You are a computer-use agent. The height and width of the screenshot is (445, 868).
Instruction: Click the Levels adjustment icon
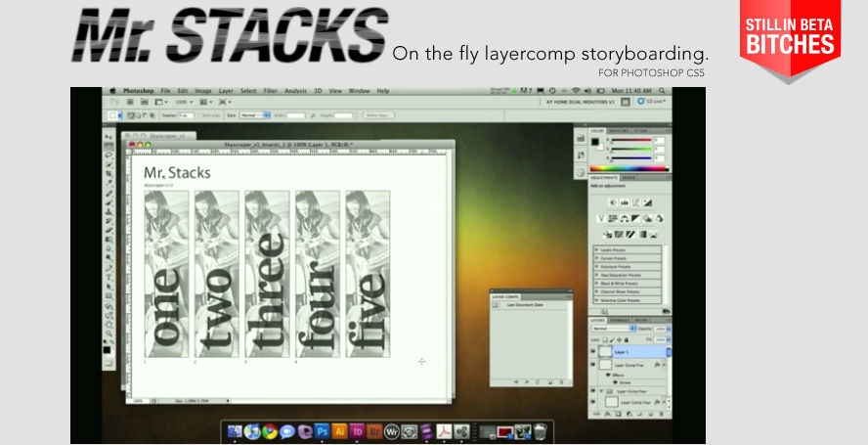624,202
